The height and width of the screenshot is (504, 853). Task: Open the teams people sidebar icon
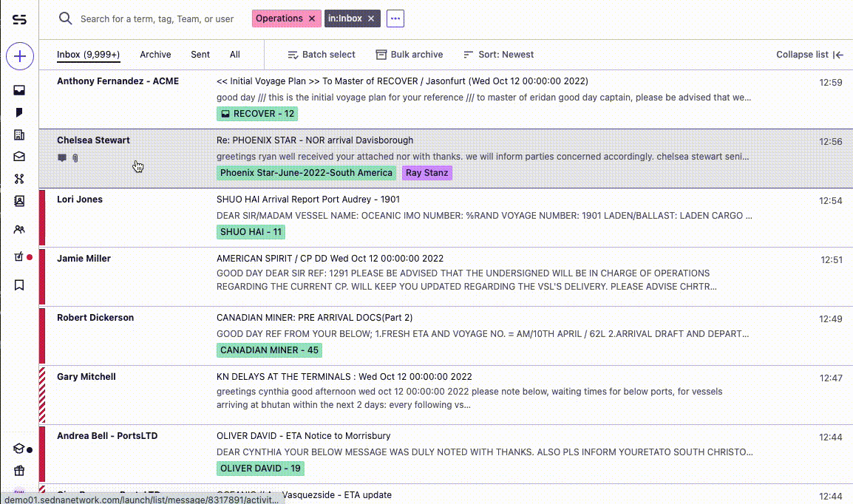pos(19,229)
